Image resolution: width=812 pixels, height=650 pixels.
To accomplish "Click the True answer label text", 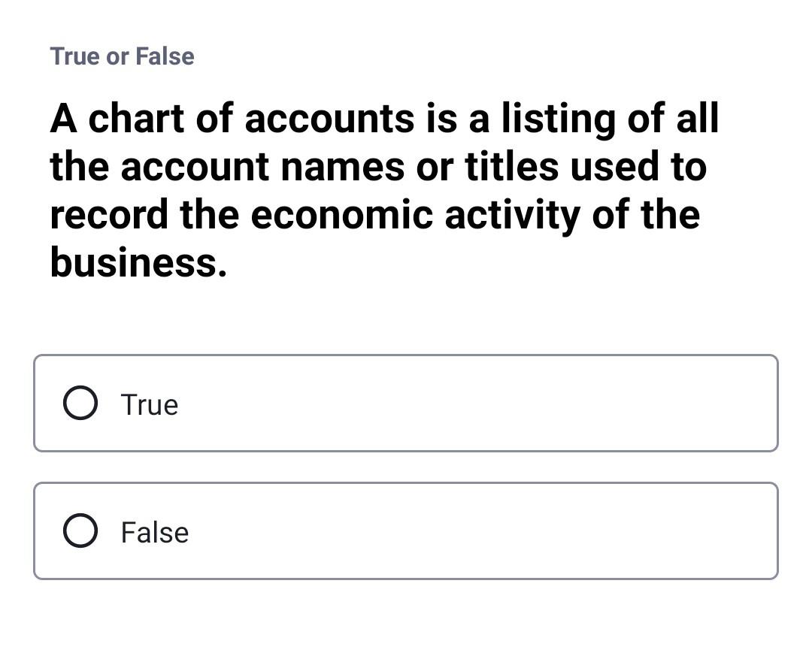I will click(x=150, y=404).
